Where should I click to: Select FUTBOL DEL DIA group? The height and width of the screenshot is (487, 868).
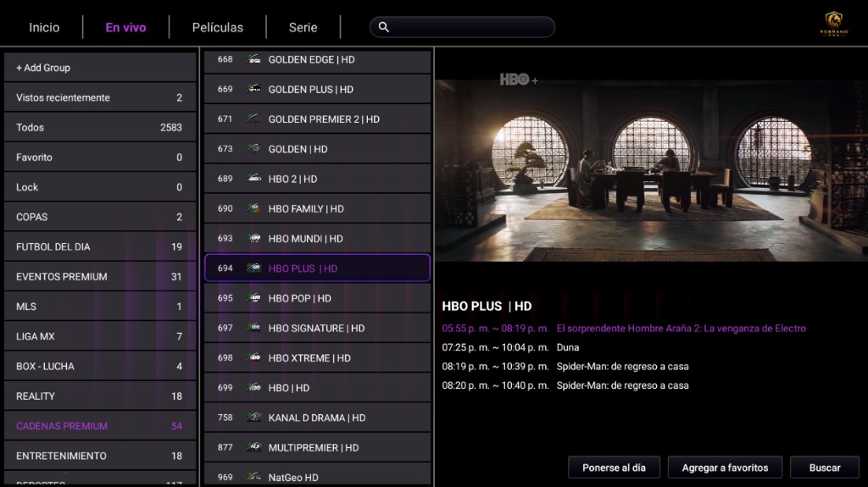[100, 246]
